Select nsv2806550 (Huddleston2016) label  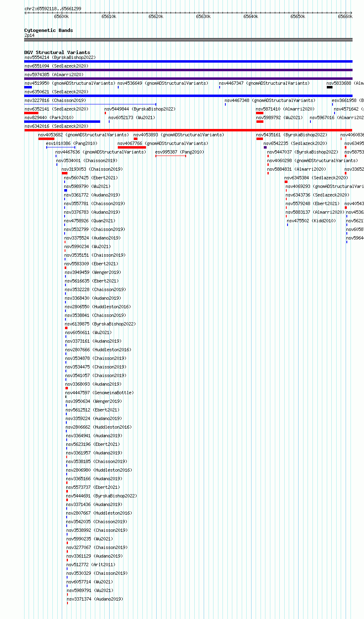point(98,307)
